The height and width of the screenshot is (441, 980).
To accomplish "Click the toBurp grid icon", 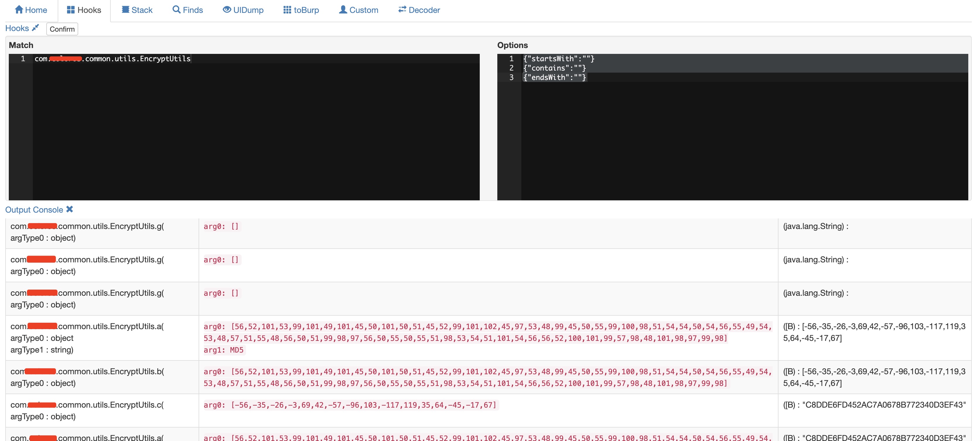I will click(x=287, y=9).
